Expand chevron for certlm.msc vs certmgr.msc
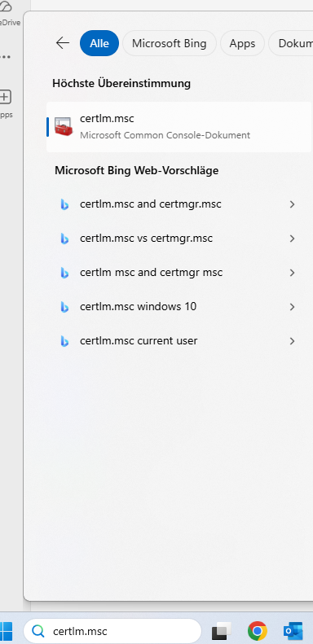 292,239
